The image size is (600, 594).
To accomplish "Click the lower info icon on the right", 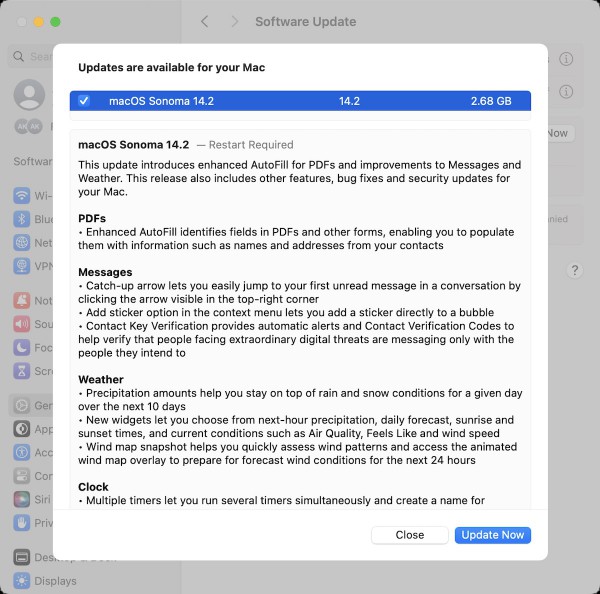I will [566, 91].
